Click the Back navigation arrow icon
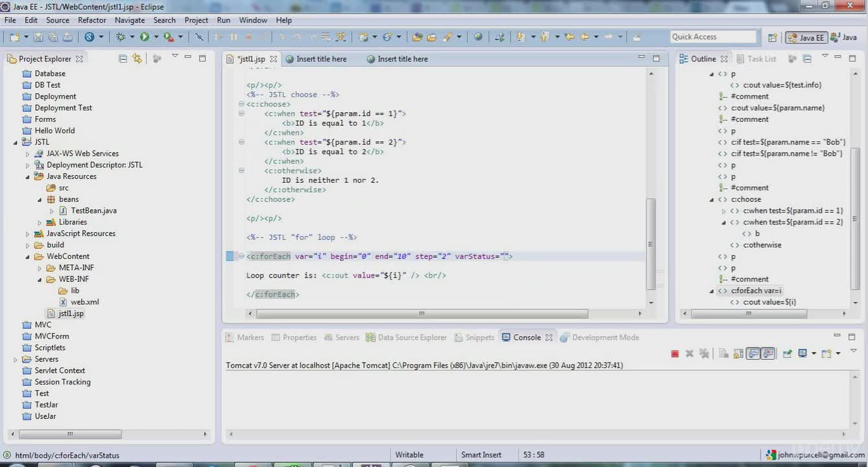This screenshot has height=467, width=868. [x=585, y=37]
